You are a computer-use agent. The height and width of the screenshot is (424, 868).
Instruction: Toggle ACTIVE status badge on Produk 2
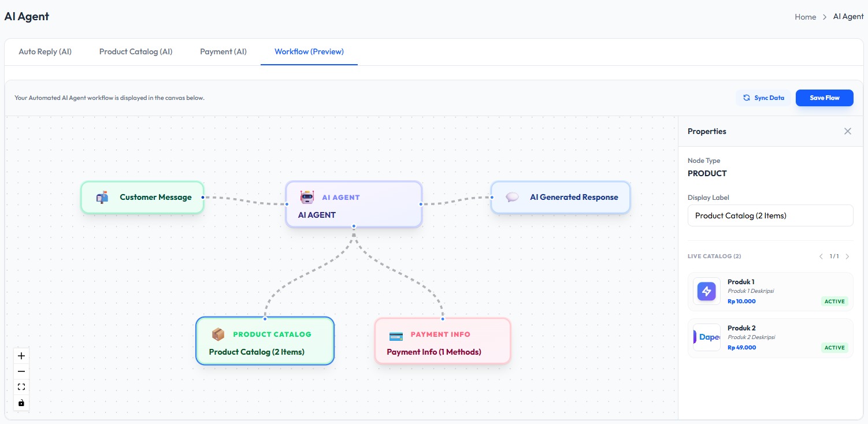834,347
